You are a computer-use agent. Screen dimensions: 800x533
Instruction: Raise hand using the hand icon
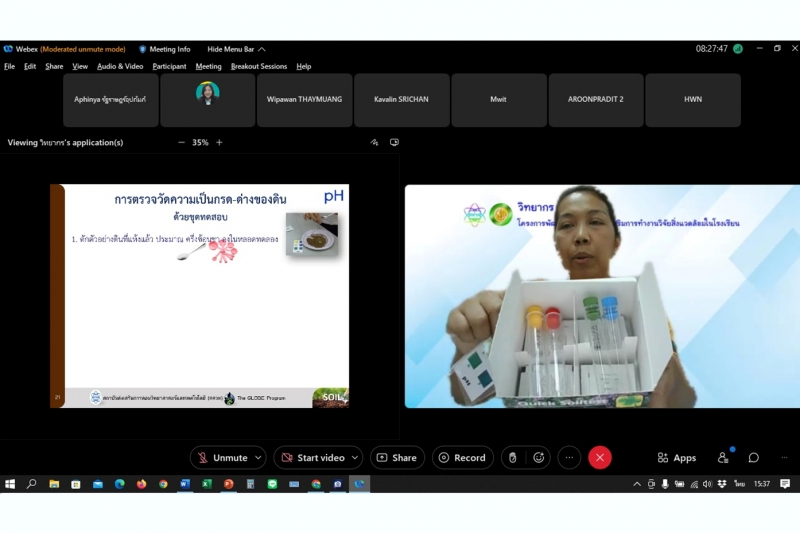click(x=513, y=458)
